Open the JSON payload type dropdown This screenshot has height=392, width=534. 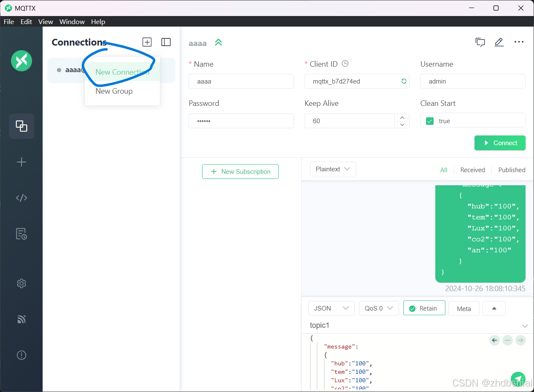[x=332, y=308]
